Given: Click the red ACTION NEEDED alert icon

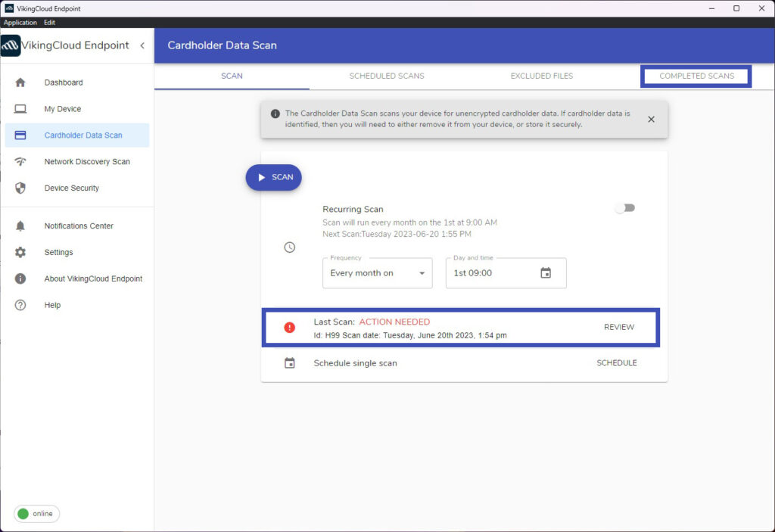Looking at the screenshot, I should 289,327.
